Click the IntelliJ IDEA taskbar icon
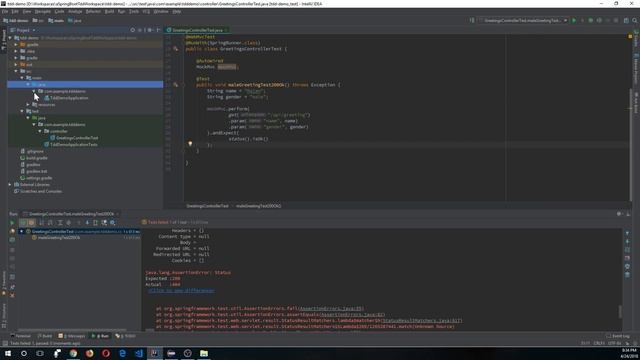This screenshot has height=360, width=640. point(155,353)
